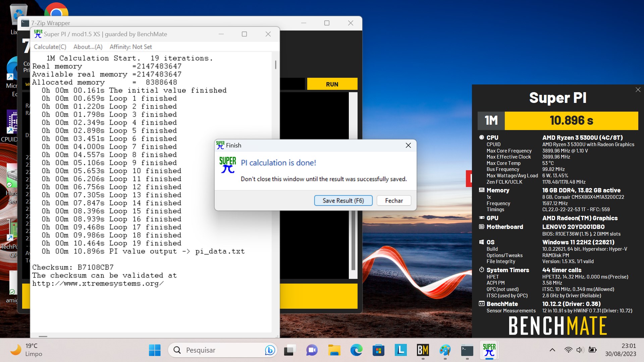Click Save Result (F6) button
The image size is (644, 362).
point(343,200)
